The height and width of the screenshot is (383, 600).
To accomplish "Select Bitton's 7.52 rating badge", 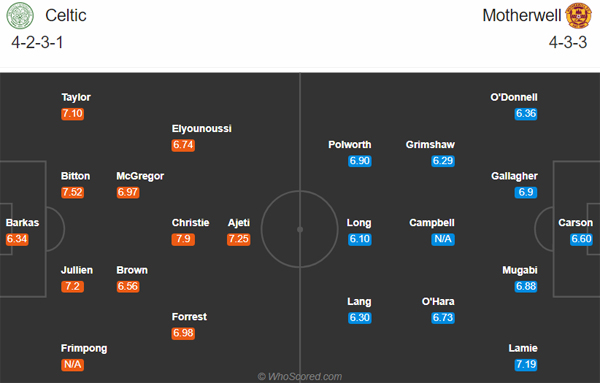I will tap(72, 192).
